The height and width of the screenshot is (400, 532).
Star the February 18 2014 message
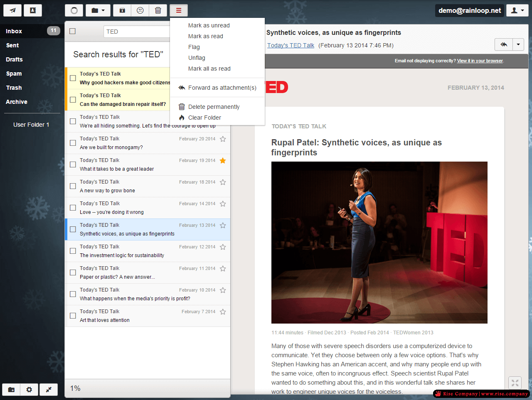click(223, 182)
